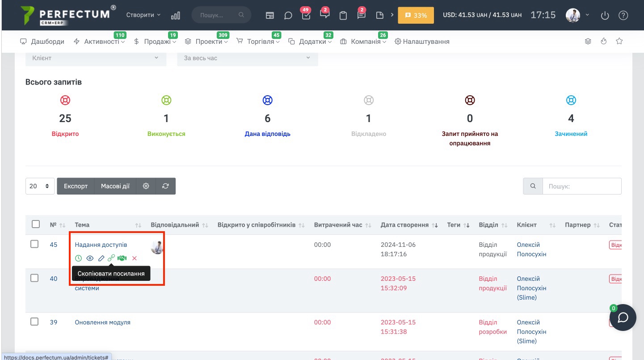Image resolution: width=644 pixels, height=360 pixels.
Task: Click the Масові дії button
Action: pyautogui.click(x=115, y=186)
